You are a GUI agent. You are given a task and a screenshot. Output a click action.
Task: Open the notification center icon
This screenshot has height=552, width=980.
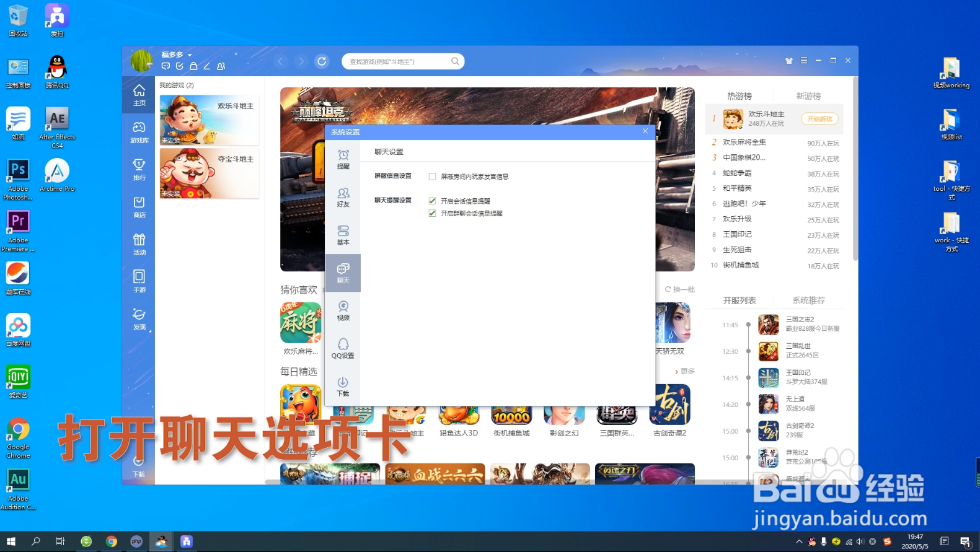[x=966, y=541]
